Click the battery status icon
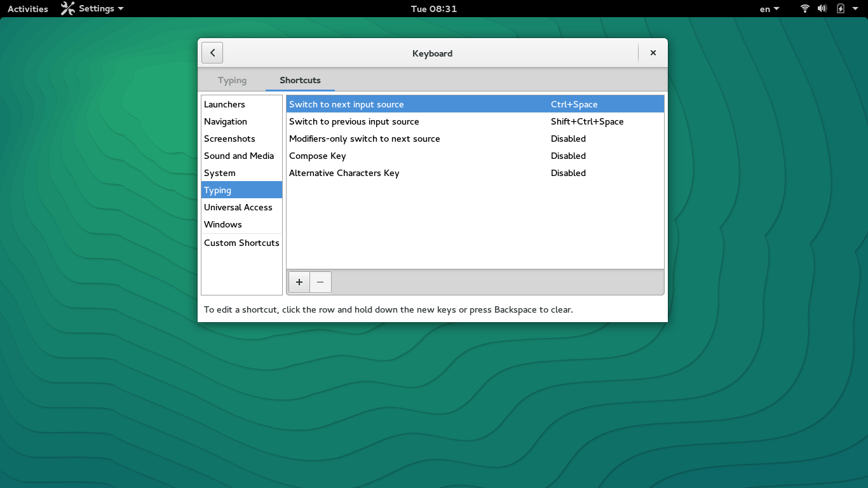Image resolution: width=868 pixels, height=488 pixels. click(x=841, y=9)
